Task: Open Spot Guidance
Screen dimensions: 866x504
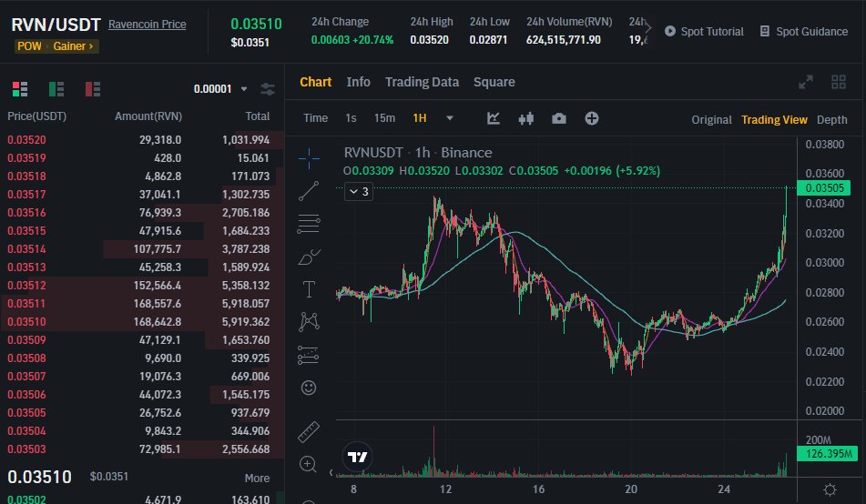Action: 803,32
